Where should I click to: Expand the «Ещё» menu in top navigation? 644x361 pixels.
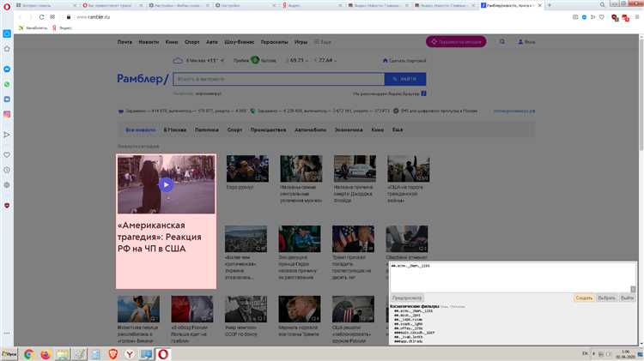click(324, 41)
